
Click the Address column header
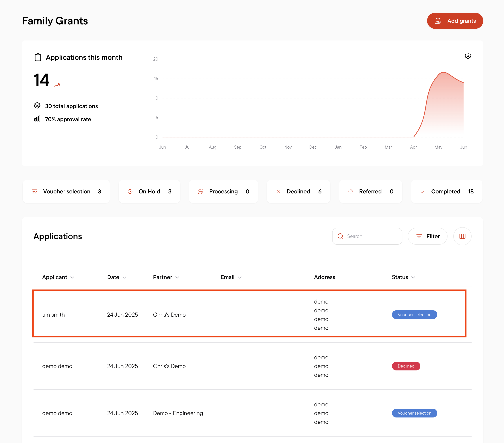coord(325,277)
